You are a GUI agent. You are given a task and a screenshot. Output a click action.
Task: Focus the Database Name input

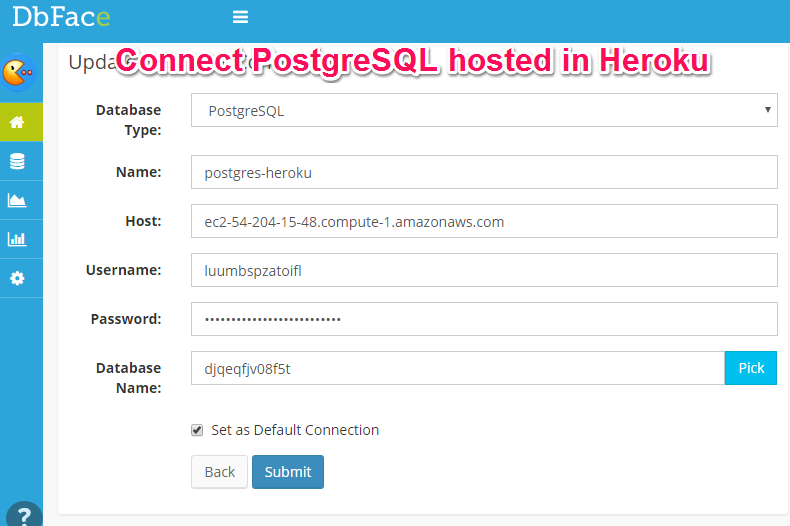coord(458,368)
